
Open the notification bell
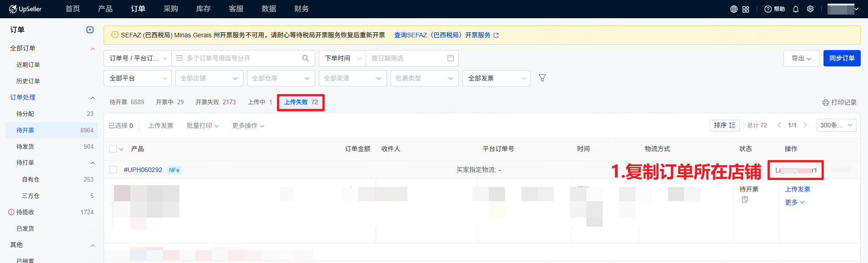pyautogui.click(x=796, y=9)
